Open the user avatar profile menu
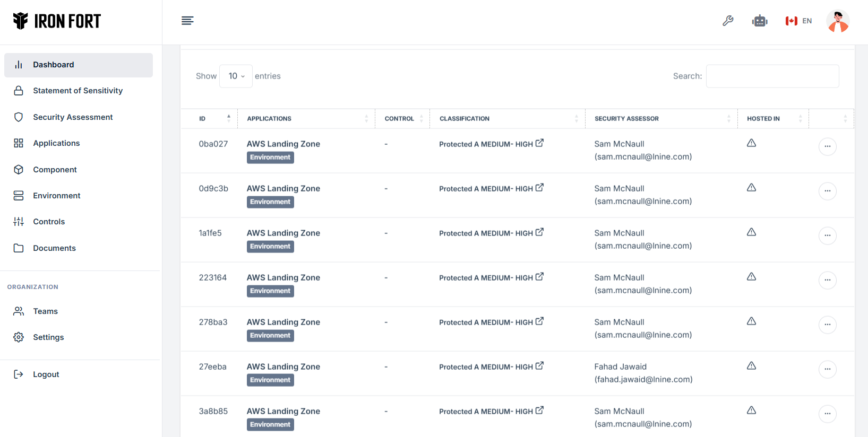The height and width of the screenshot is (437, 868). click(x=838, y=21)
